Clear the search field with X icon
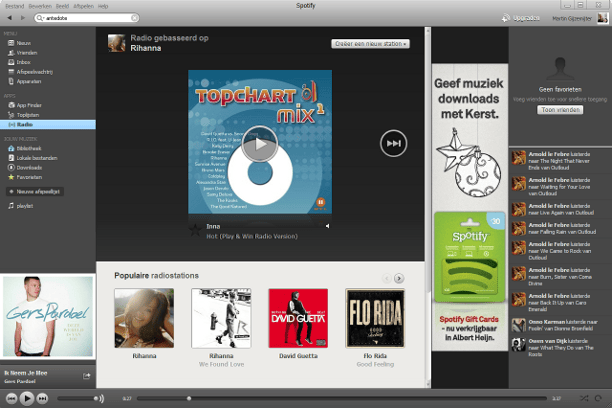 134,18
